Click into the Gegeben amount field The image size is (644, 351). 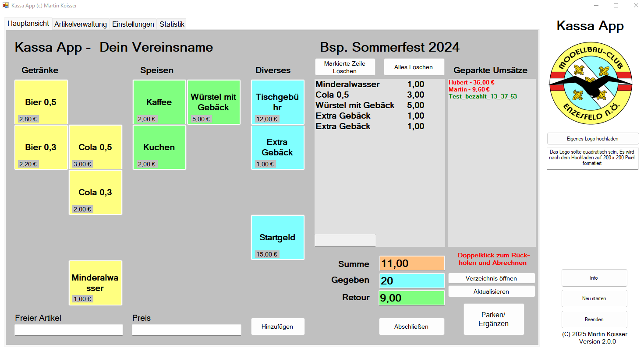coord(412,281)
